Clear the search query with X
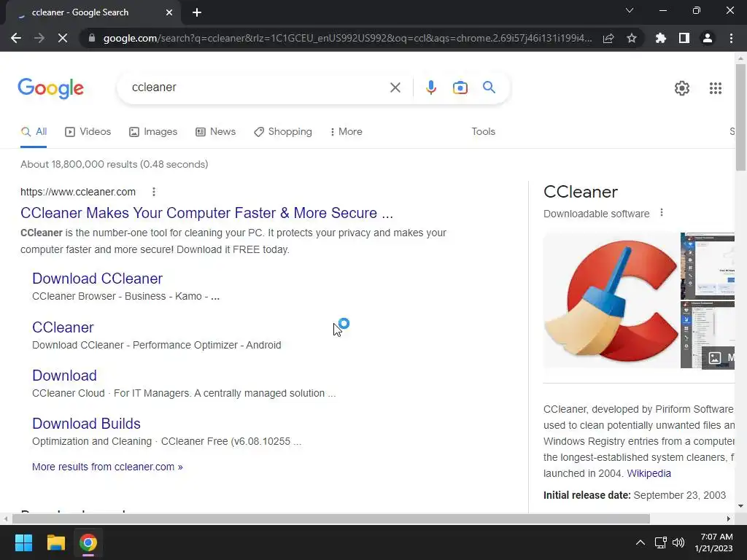 coord(395,87)
